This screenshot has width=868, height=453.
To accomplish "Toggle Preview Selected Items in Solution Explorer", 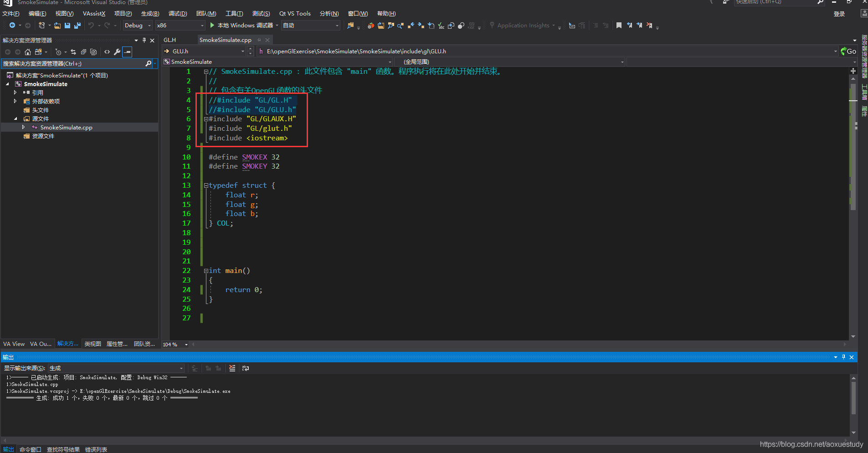I will 128,52.
